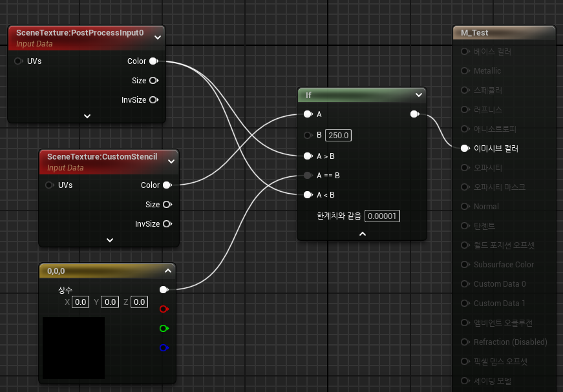Click white RGB output pin of constant node
Viewport: 563px width, 392px height.
(164, 289)
